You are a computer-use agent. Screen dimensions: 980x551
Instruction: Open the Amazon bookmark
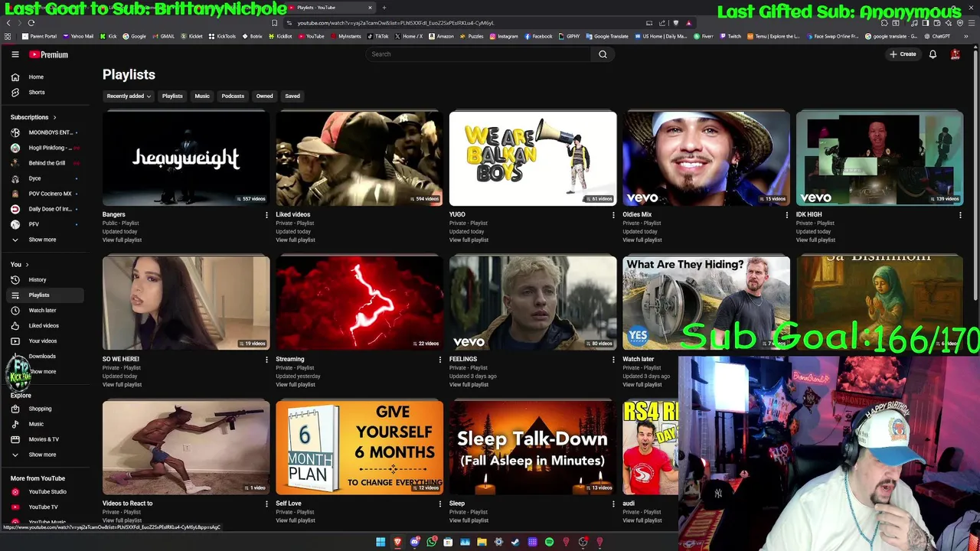(441, 36)
